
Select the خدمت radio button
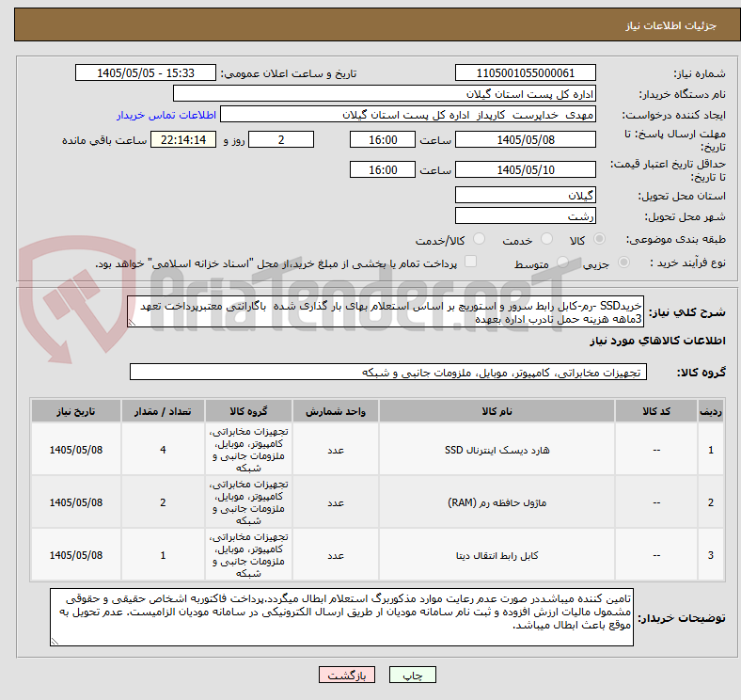(x=546, y=239)
